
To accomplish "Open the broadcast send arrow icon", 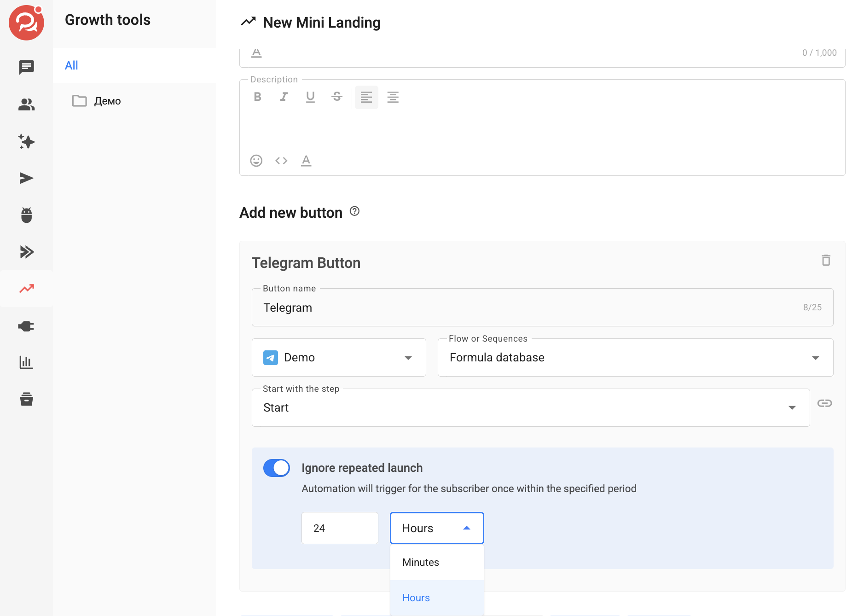I will (x=26, y=178).
